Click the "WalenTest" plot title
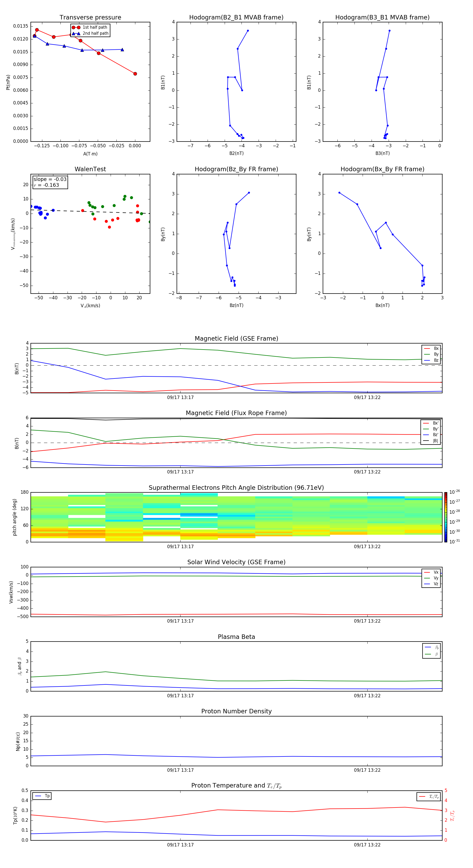This screenshot has width=473, height=868. pos(90,169)
